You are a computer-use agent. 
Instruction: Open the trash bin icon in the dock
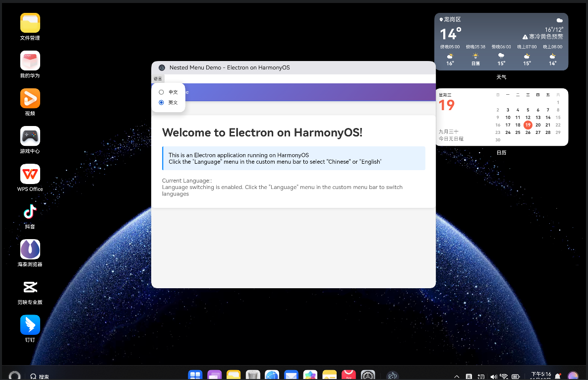coord(253,375)
